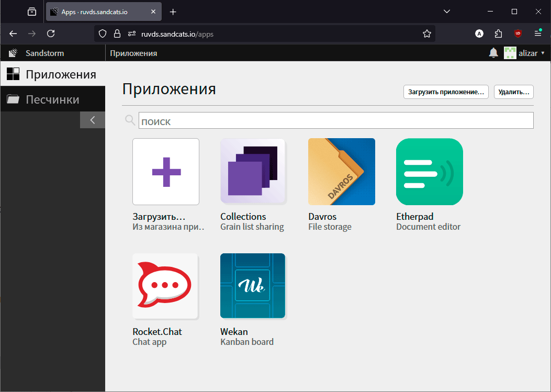The image size is (551, 392).
Task: Click the Document editor description
Action: [x=429, y=227]
